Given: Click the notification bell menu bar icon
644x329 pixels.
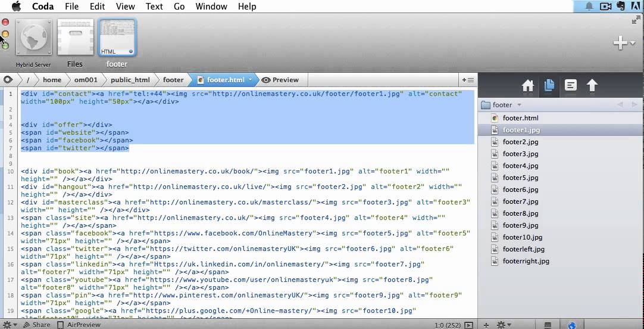Looking at the screenshot, I should 589,6.
